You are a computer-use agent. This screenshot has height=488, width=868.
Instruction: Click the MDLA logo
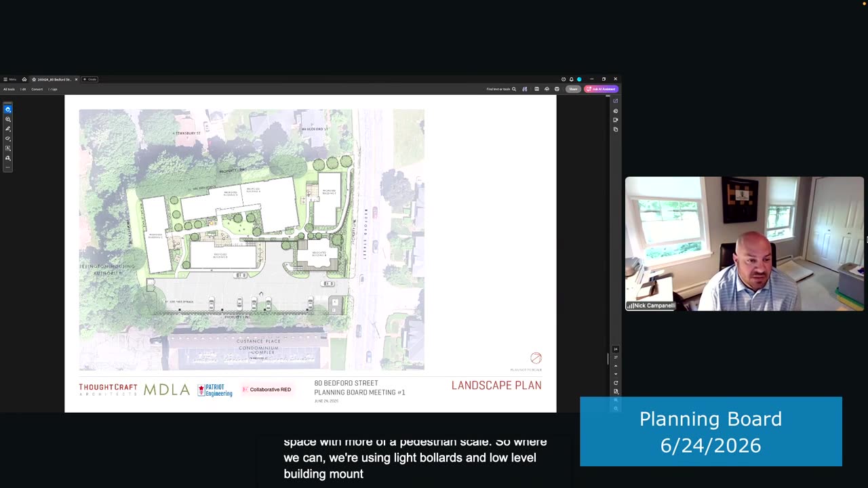[x=166, y=390]
